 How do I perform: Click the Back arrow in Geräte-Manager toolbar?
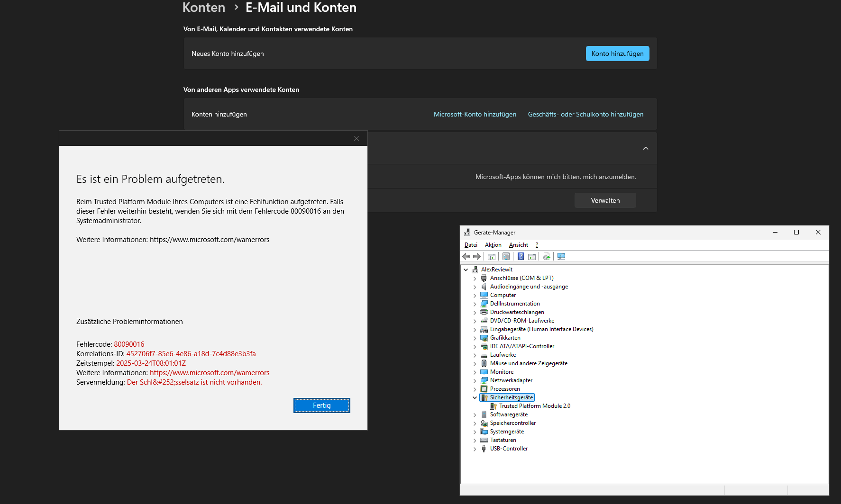tap(466, 256)
